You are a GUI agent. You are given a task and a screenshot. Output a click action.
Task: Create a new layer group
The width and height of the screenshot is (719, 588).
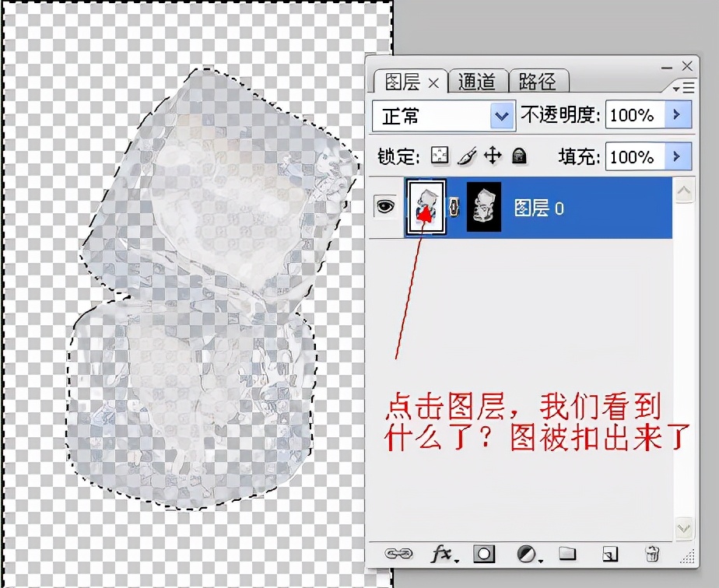point(569,554)
